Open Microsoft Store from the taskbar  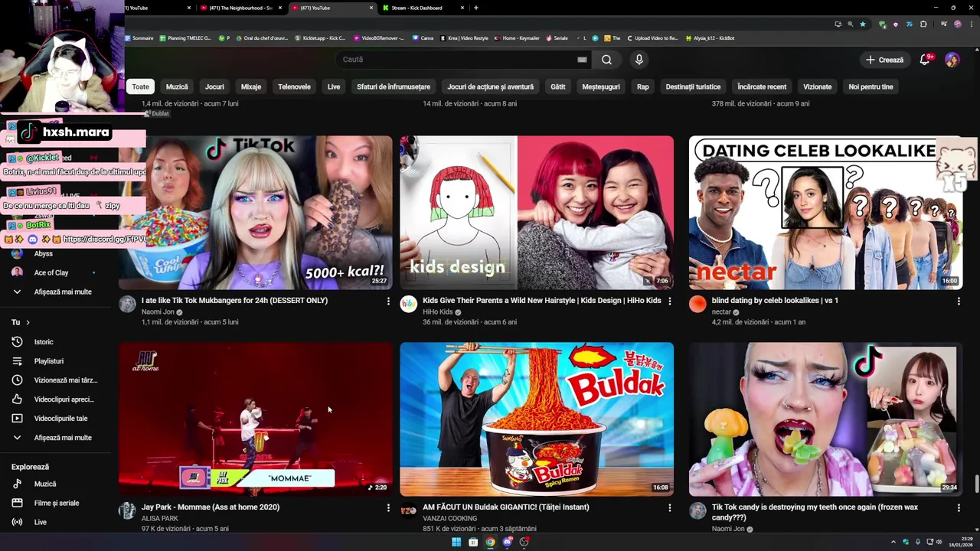(x=473, y=542)
